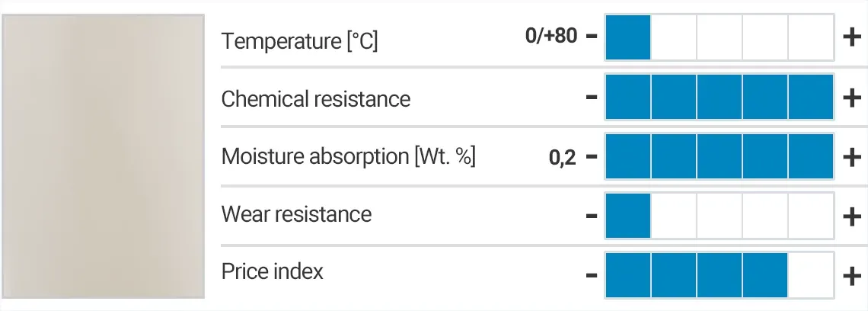The height and width of the screenshot is (311, 868).
Task: Click the minus sign on Wear resistance row
Action: 592,216
